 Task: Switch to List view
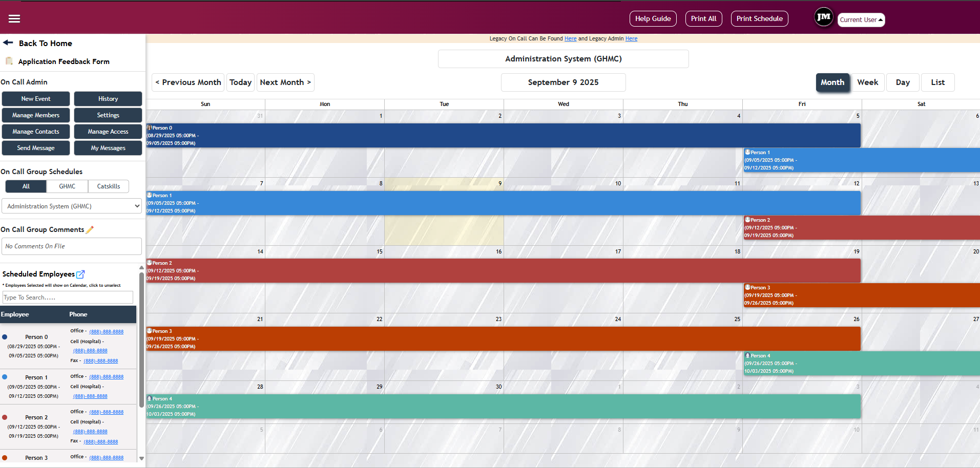coord(937,82)
